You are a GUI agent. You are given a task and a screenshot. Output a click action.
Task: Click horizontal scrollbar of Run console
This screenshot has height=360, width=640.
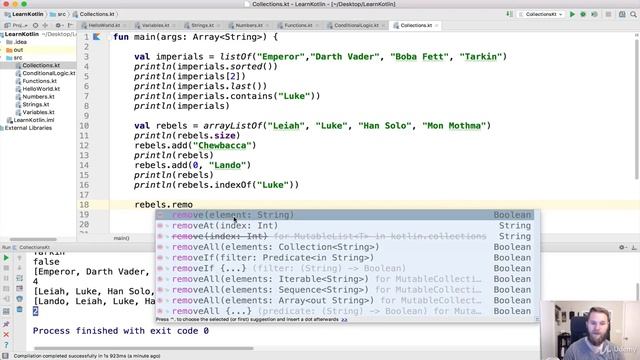[x=144, y=348]
